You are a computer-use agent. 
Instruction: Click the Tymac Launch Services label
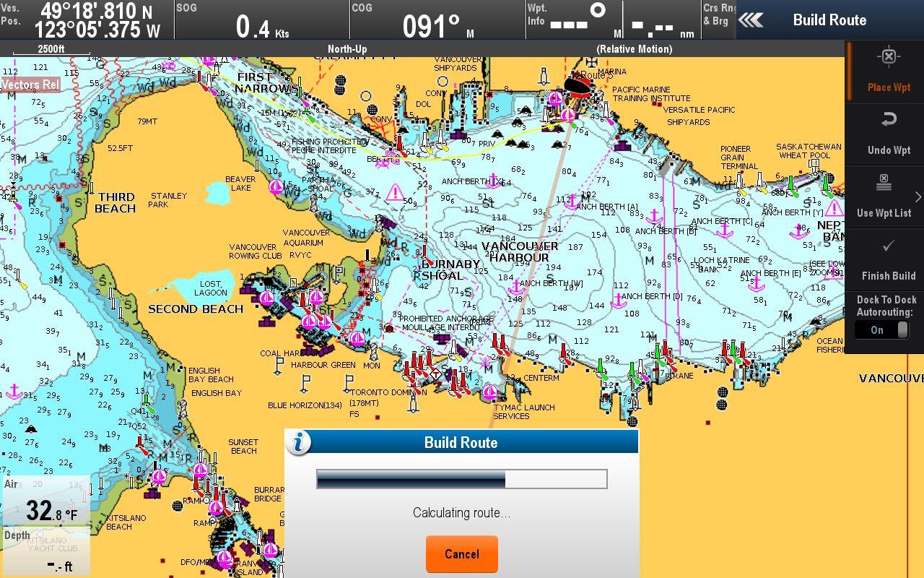tap(525, 411)
